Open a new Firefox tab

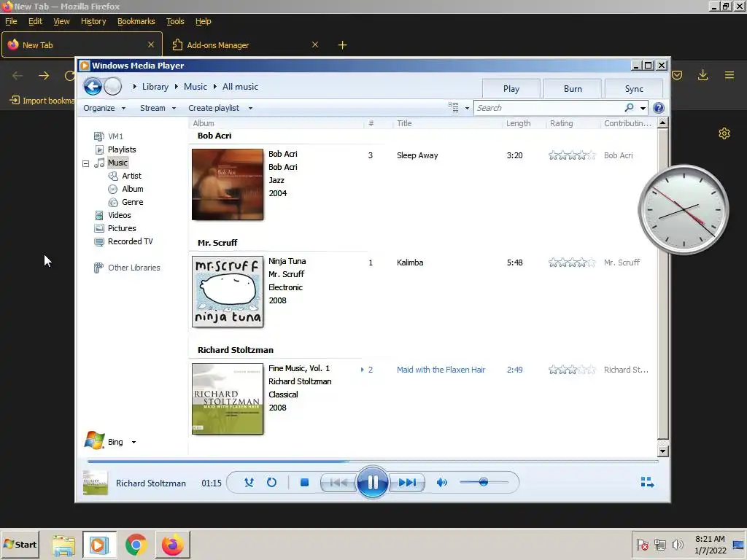click(342, 44)
